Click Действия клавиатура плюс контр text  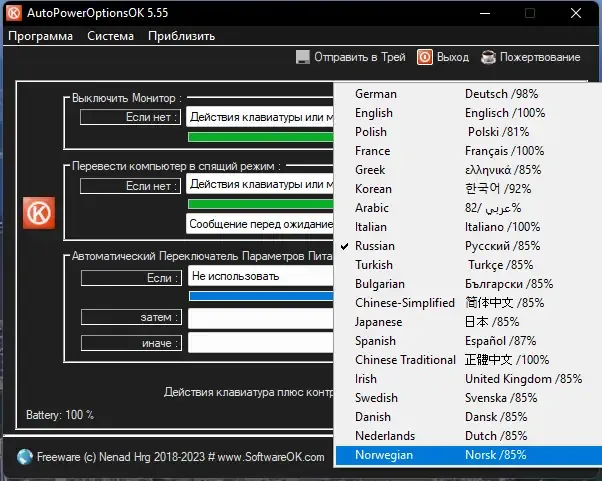[x=249, y=392]
